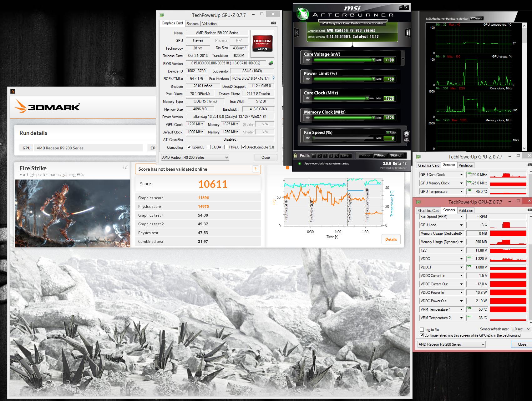The height and width of the screenshot is (401, 532).
Task: Open the 12V sensor dropdown
Action: coord(461,250)
